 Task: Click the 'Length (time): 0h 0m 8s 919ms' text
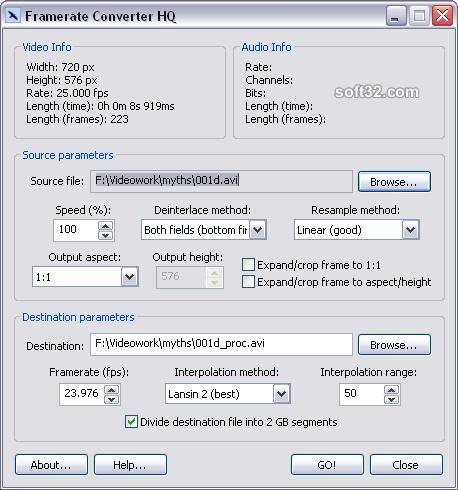(x=100, y=106)
